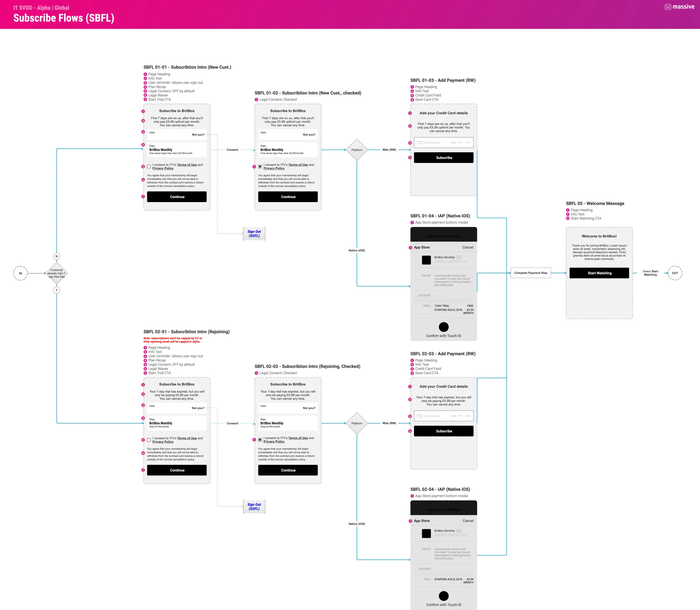Click Continue in SBFL 01-02 screen
The image size is (700, 610).
coord(288,197)
